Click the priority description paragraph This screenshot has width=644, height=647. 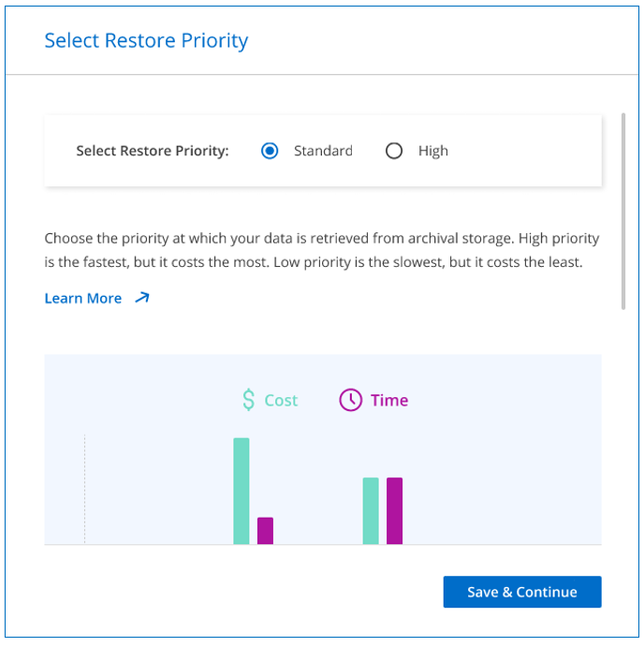click(x=321, y=250)
